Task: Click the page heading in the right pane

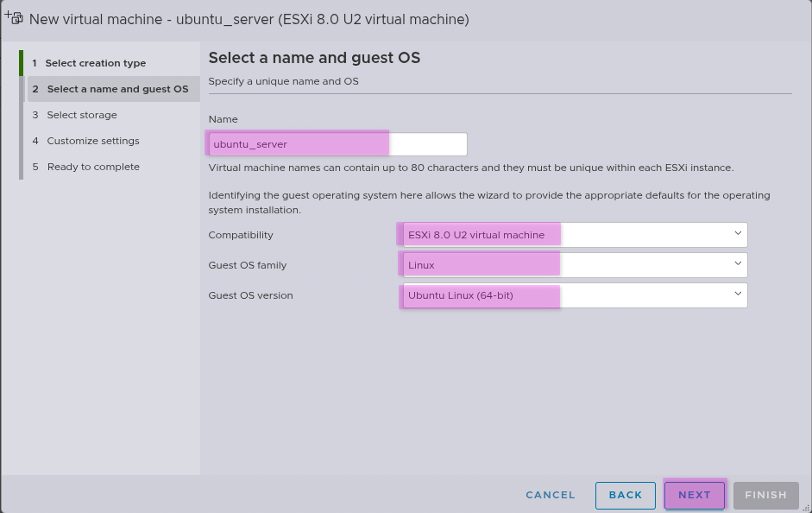Action: 314,58
